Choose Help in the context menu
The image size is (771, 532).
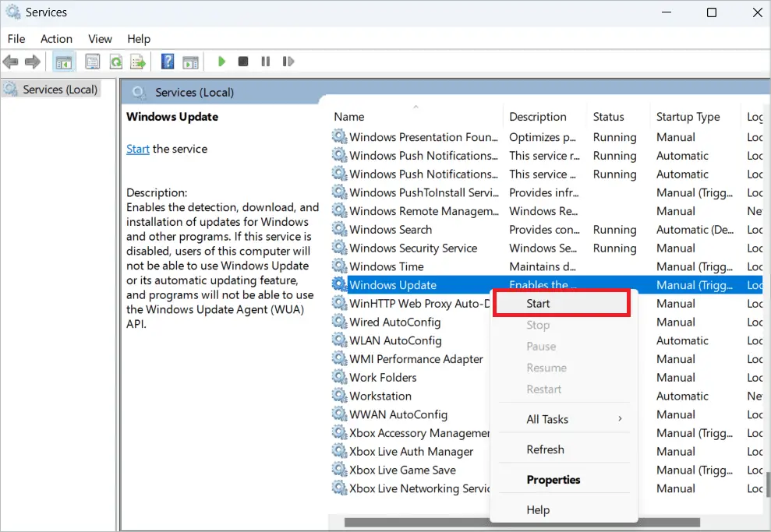(x=564, y=510)
